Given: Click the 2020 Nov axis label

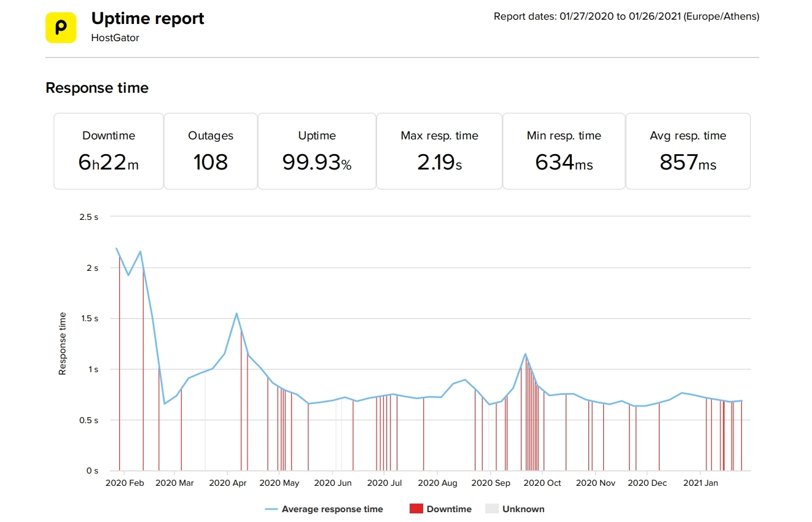Looking at the screenshot, I should click(596, 483).
